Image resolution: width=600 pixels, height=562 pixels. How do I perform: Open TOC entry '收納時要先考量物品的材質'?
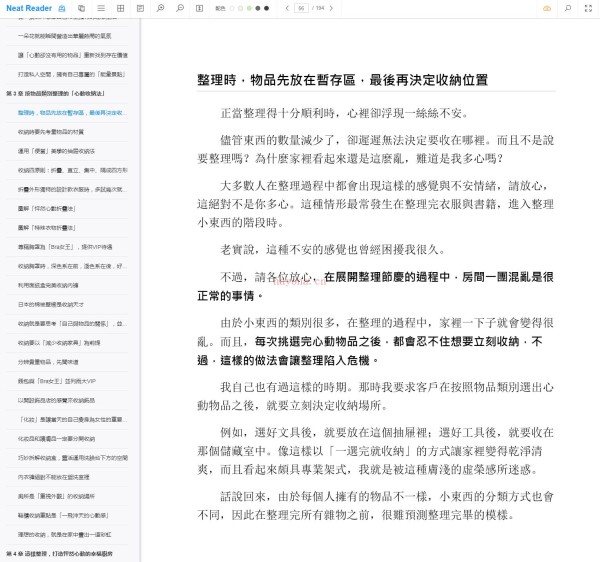51,132
